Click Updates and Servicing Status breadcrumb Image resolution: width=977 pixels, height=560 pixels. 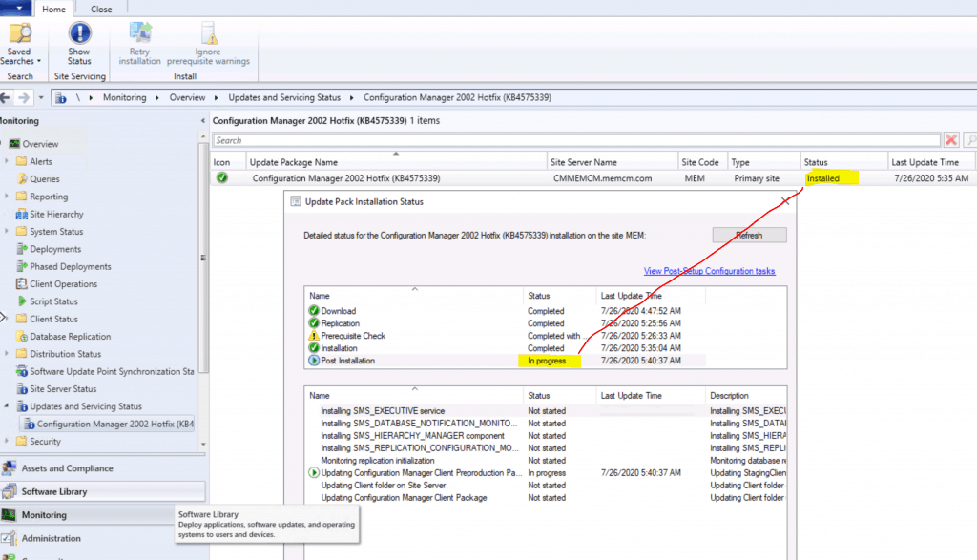[284, 98]
